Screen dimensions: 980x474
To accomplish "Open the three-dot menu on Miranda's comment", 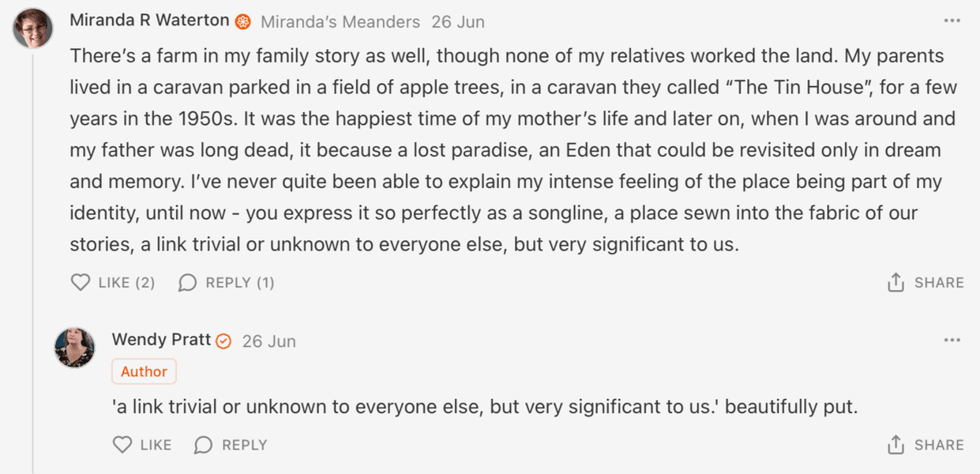I will [x=952, y=21].
